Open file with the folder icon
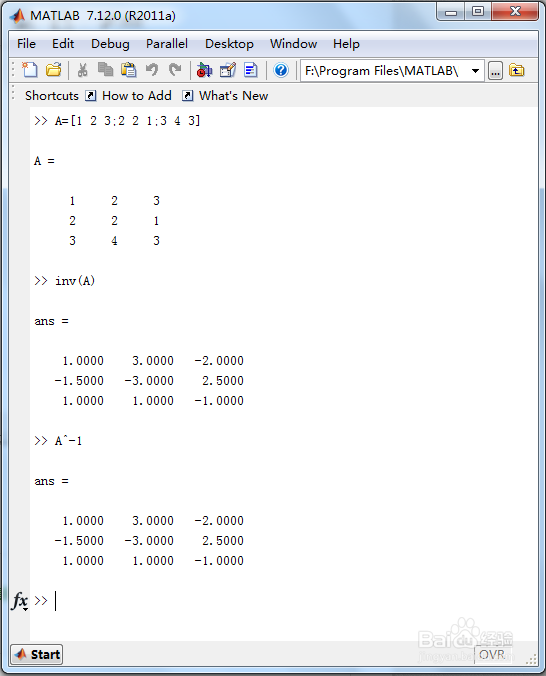Screen dimensions: 546x676 [x=53, y=70]
